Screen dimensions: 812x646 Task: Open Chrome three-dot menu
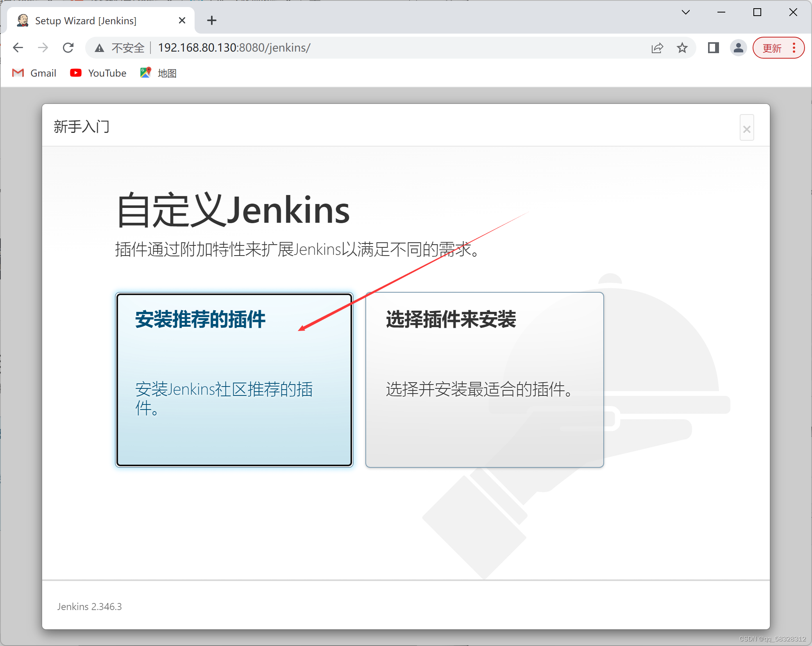point(794,48)
